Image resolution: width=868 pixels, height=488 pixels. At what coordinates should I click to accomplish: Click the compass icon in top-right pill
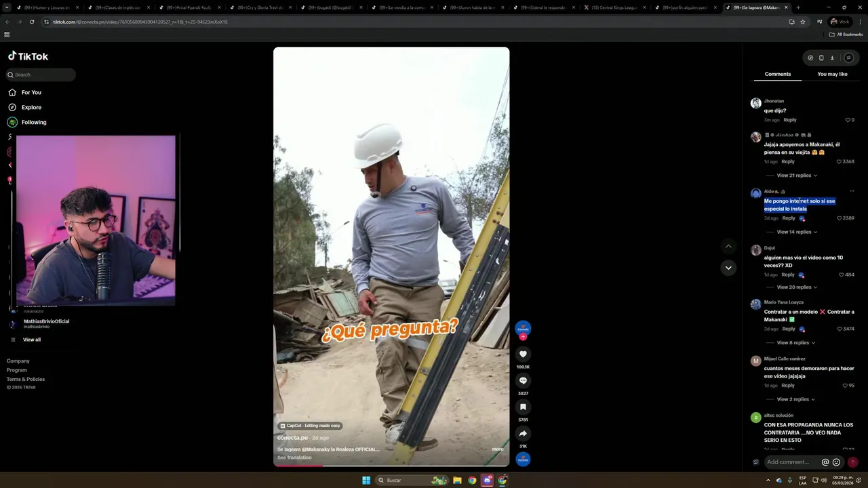(x=810, y=58)
